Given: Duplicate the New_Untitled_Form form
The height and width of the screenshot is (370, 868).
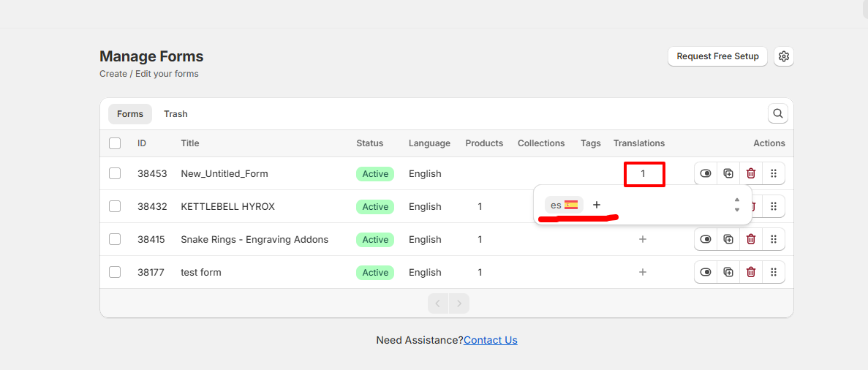Looking at the screenshot, I should coord(728,173).
